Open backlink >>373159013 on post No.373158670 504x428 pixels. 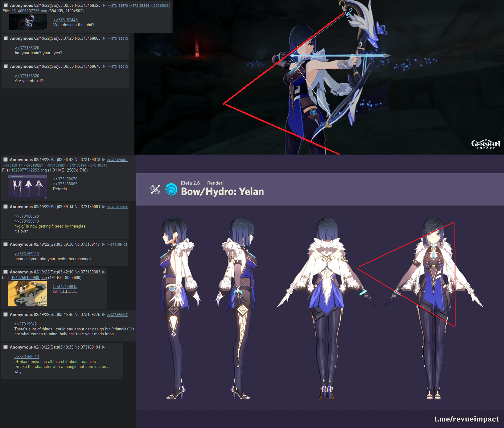tap(118, 67)
